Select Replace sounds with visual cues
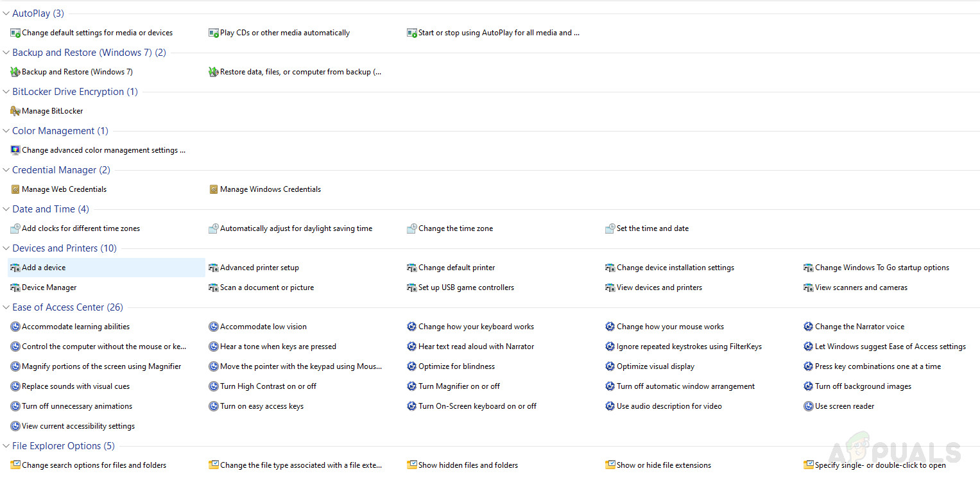This screenshot has height=480, width=980. click(76, 386)
